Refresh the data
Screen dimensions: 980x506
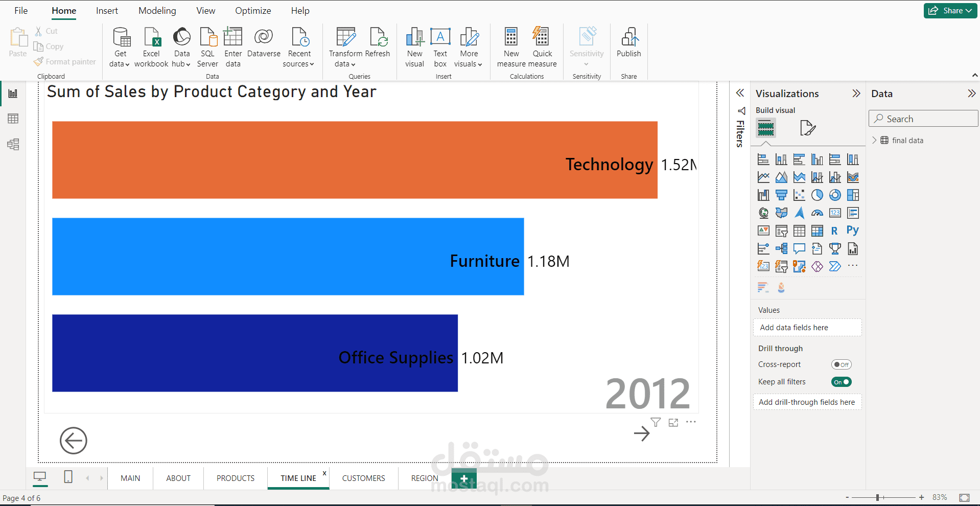coord(378,42)
